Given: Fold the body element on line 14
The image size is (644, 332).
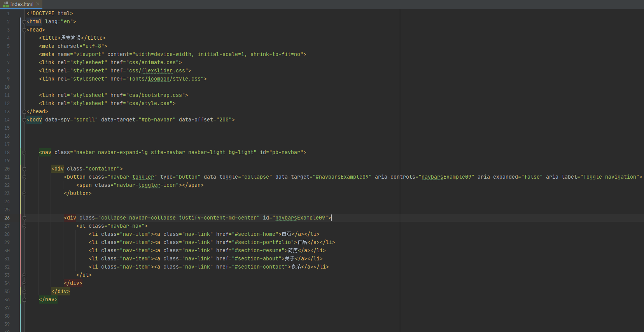Looking at the screenshot, I should click(24, 120).
